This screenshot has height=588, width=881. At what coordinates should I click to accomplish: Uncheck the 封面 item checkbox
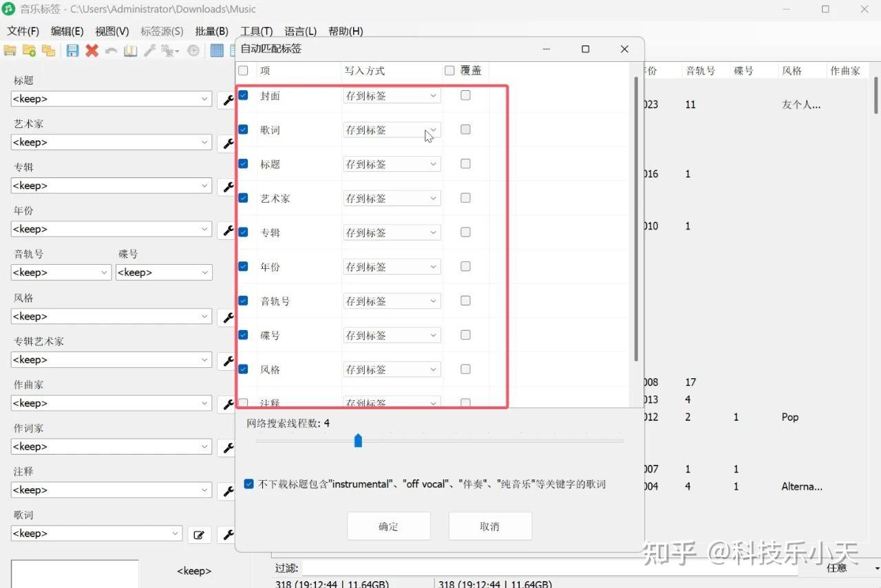click(x=243, y=95)
